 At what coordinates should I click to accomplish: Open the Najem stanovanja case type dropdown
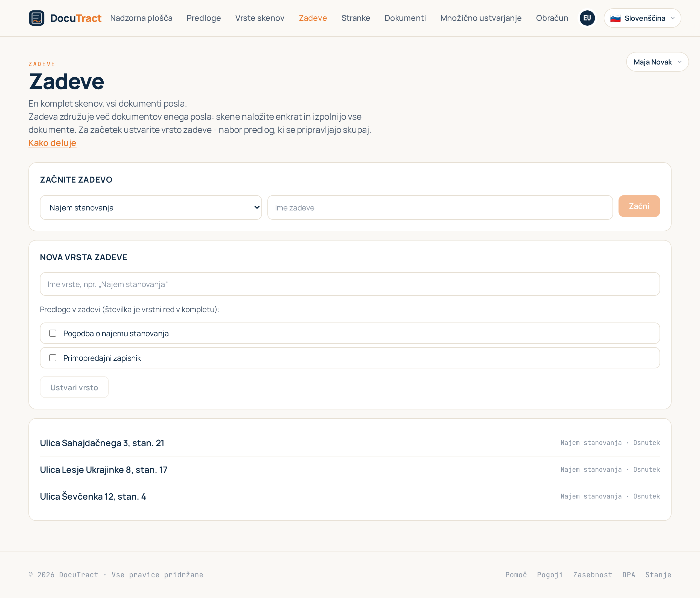[x=151, y=207]
